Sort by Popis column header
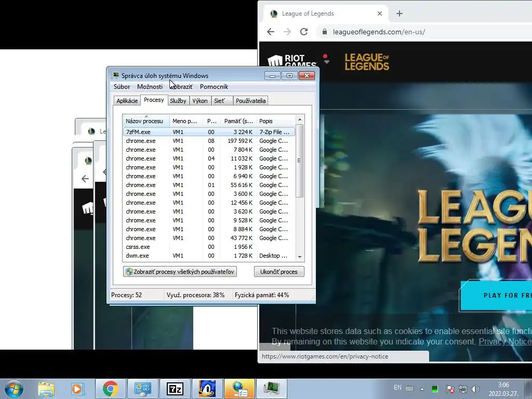This screenshot has width=532, height=399. click(x=276, y=121)
